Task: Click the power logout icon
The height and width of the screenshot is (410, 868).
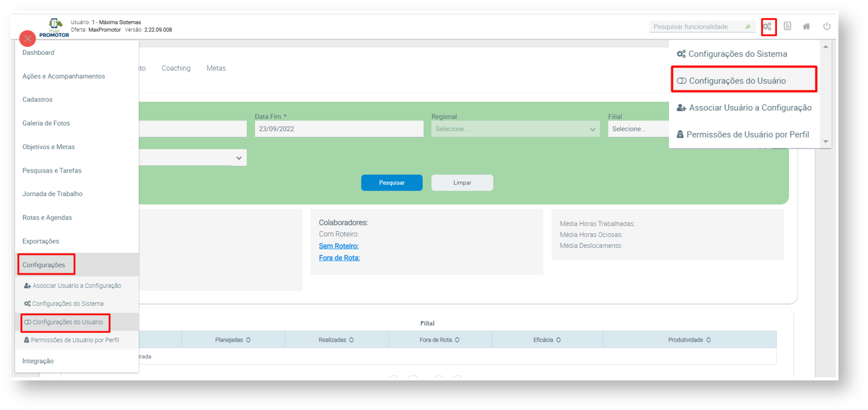Action: tap(827, 27)
